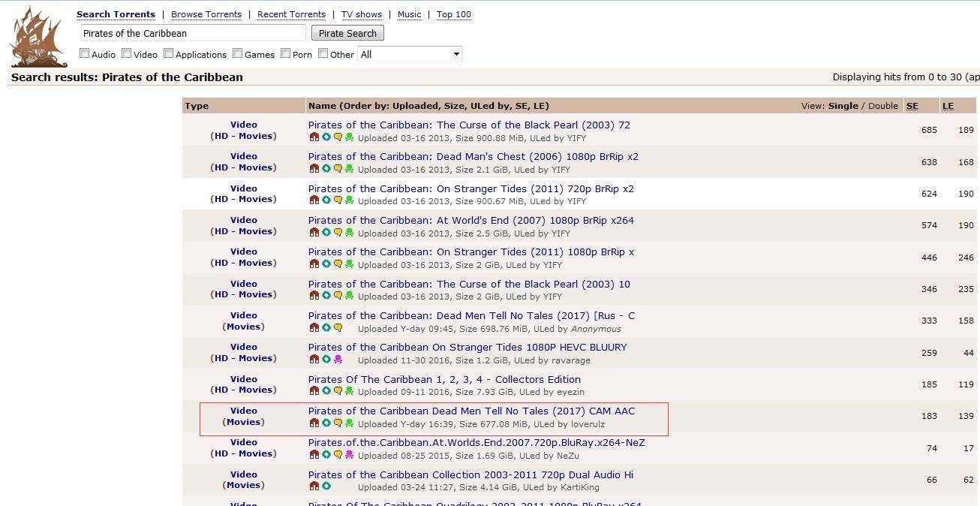Click pink skull icon on HEVC BLUURY row
The height and width of the screenshot is (506, 980).
pos(338,360)
